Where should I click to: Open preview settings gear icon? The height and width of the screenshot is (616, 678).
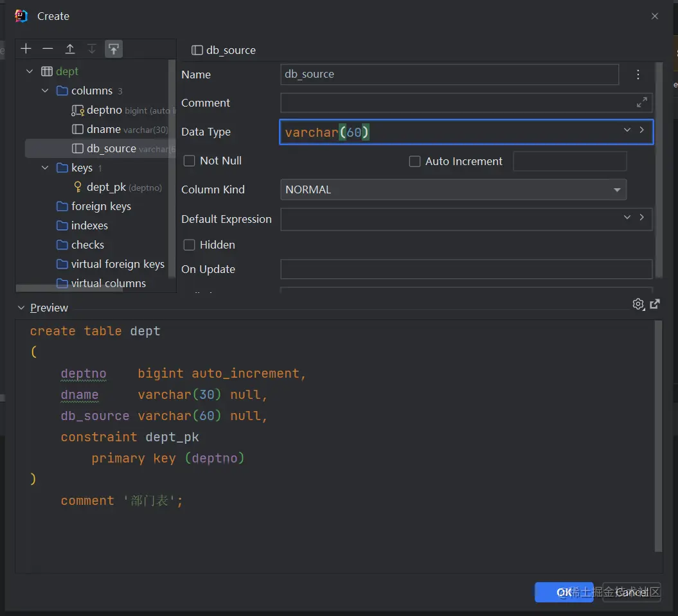638,304
